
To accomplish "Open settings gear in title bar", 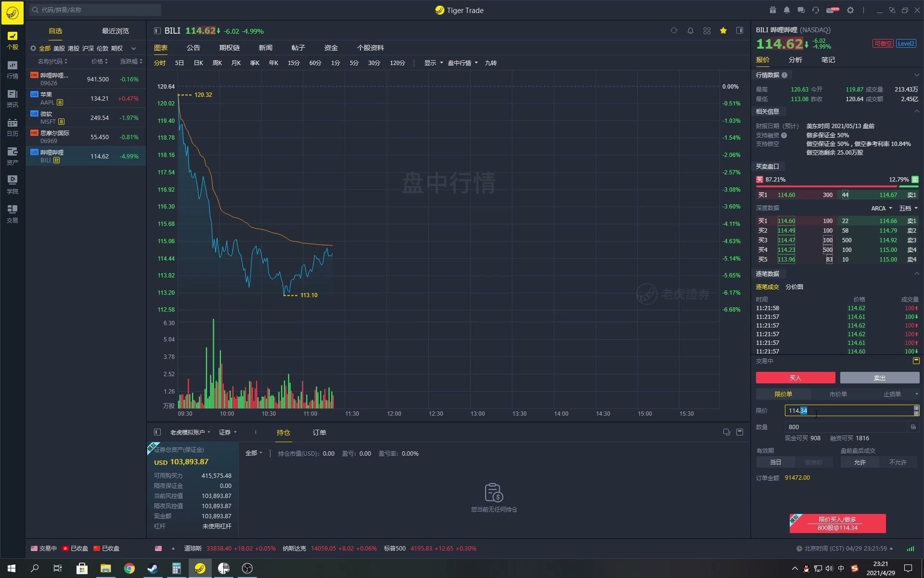I will pyautogui.click(x=850, y=10).
